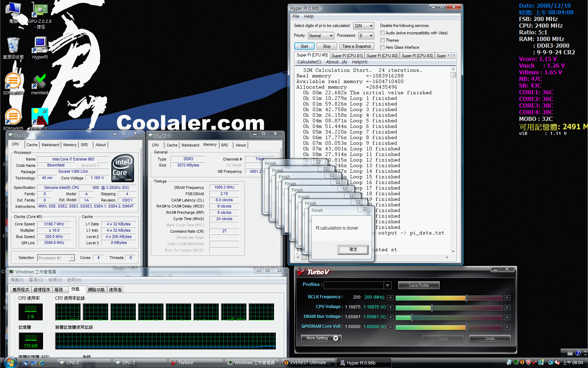Click the network tray icon
The image size is (588, 368).
(x=551, y=362)
